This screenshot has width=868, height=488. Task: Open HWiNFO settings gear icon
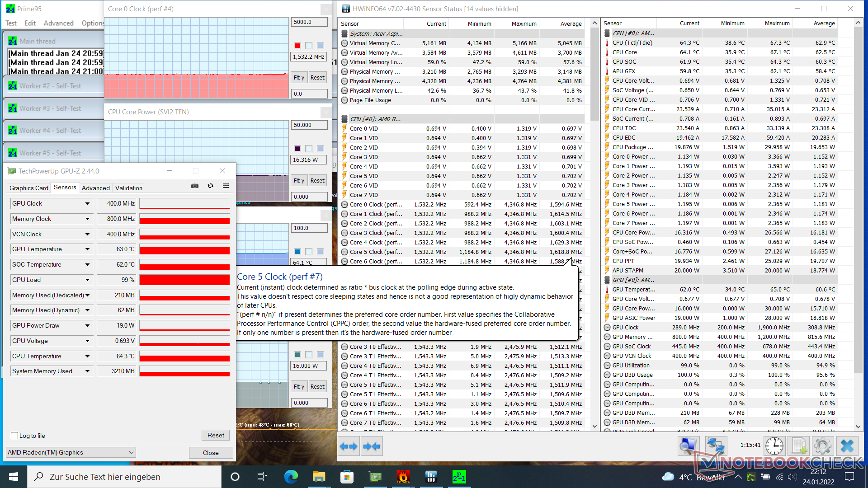[822, 446]
